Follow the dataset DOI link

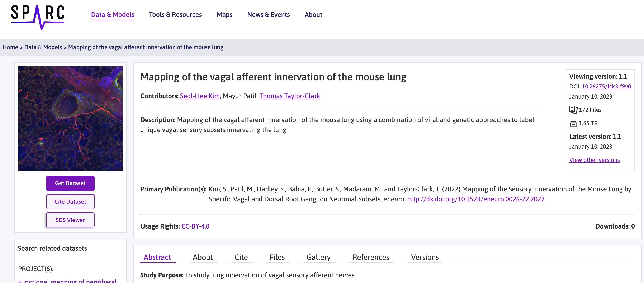[606, 86]
